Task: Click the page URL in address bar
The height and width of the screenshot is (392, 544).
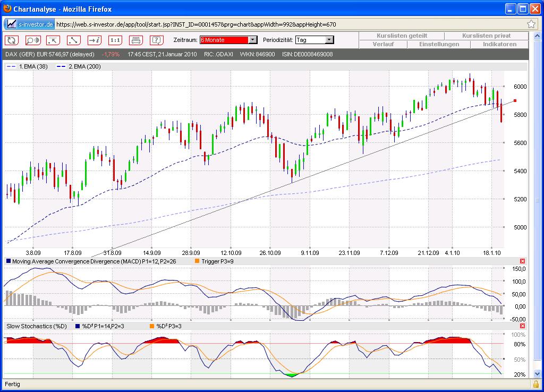Action: coord(196,24)
